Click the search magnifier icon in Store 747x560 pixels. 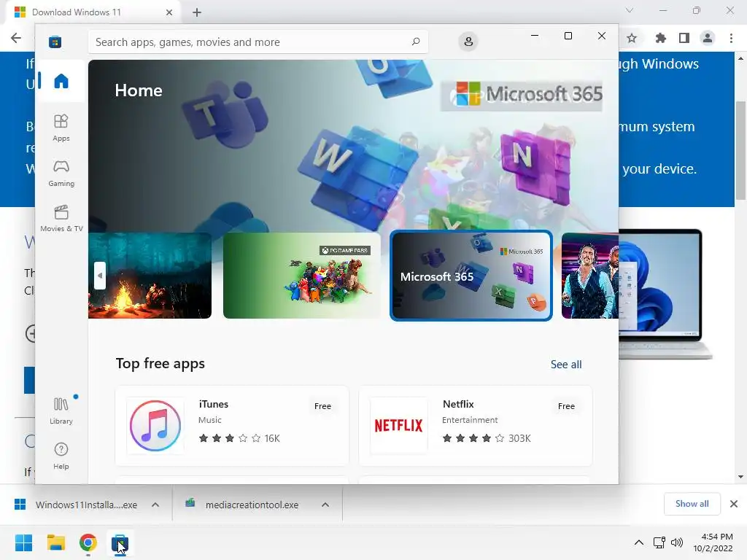415,42
